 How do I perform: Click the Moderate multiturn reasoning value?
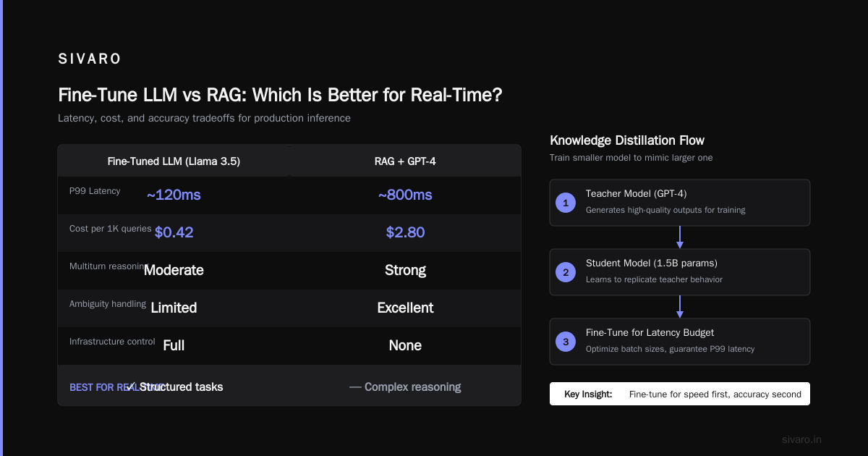(x=174, y=270)
